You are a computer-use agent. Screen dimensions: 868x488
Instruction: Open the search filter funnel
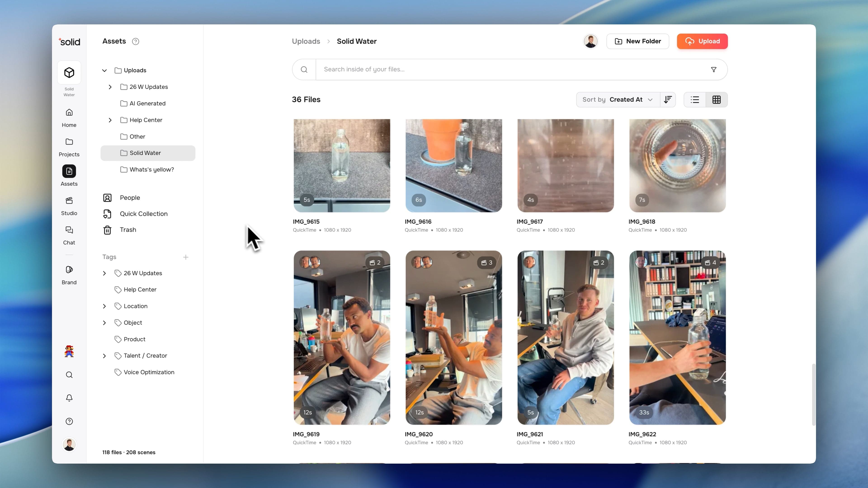(714, 69)
